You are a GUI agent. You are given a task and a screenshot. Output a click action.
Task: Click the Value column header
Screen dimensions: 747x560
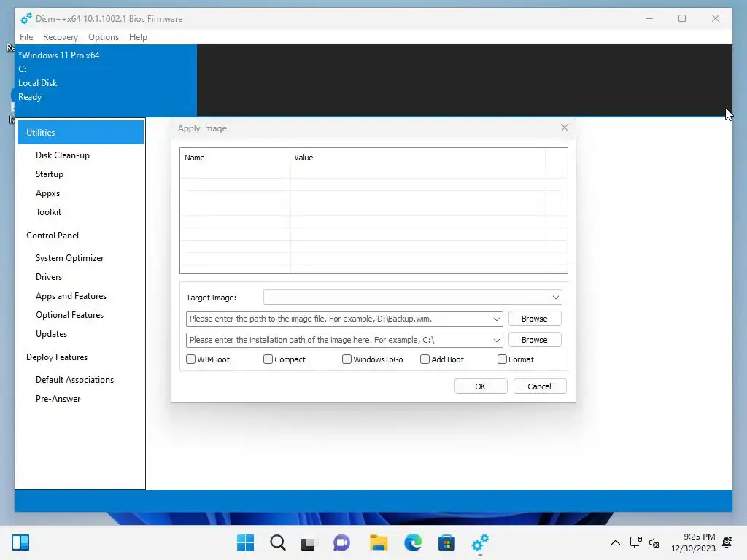[418, 157]
